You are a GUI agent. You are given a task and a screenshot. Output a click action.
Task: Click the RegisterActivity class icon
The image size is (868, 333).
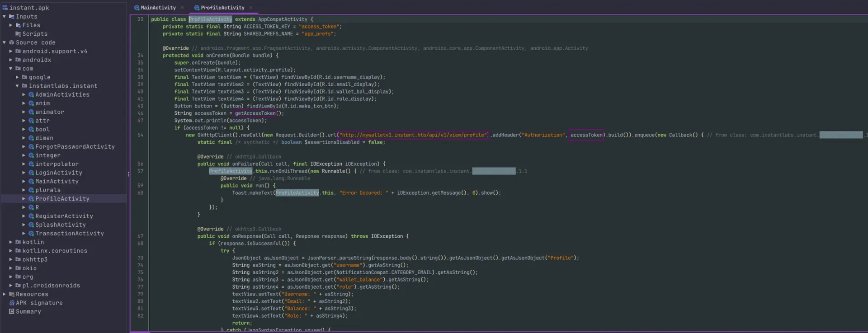[31, 216]
